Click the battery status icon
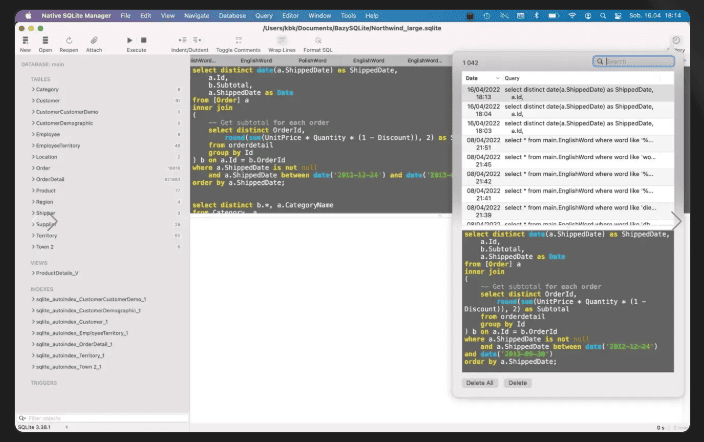The image size is (704, 442). point(553,16)
